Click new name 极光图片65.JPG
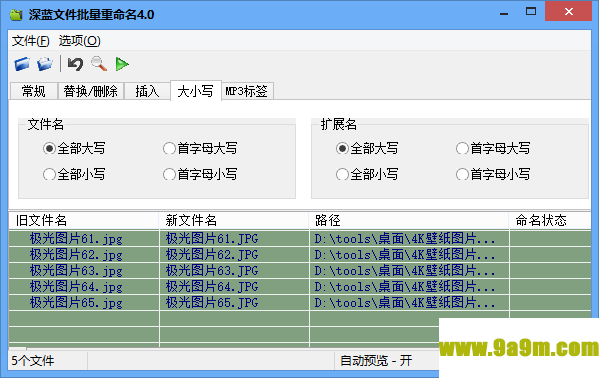 212,303
